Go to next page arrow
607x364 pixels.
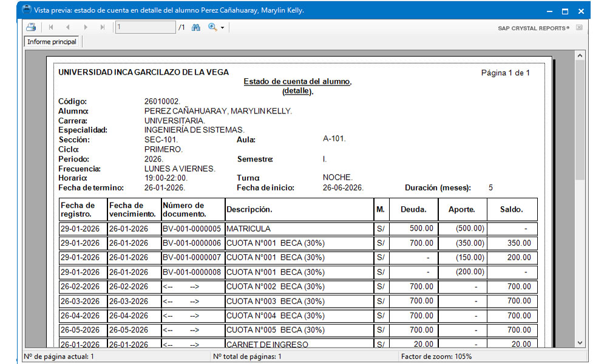coord(86,27)
